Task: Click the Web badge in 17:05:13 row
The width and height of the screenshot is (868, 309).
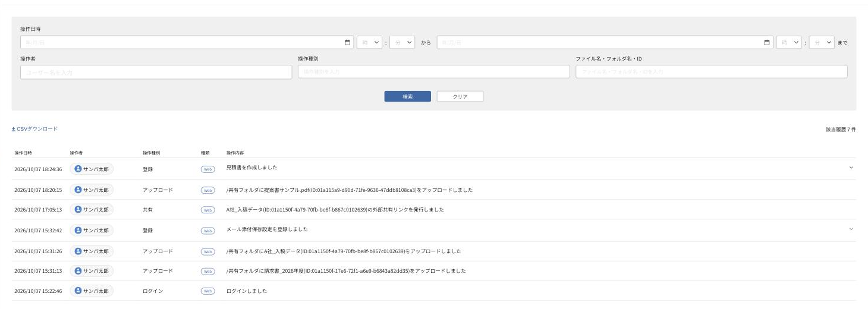Action: 207,210
